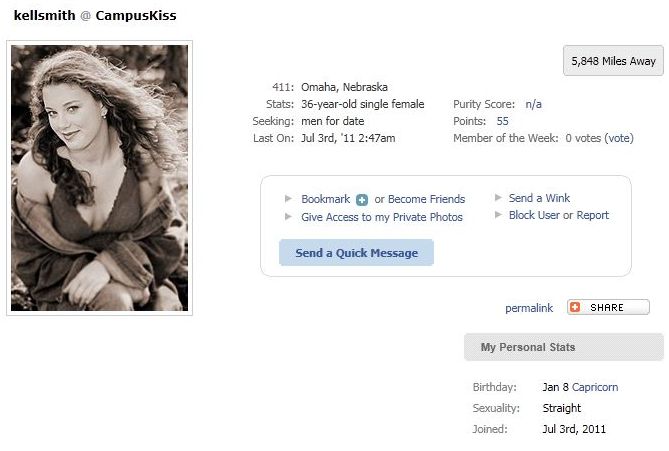Click the Report link

point(593,215)
